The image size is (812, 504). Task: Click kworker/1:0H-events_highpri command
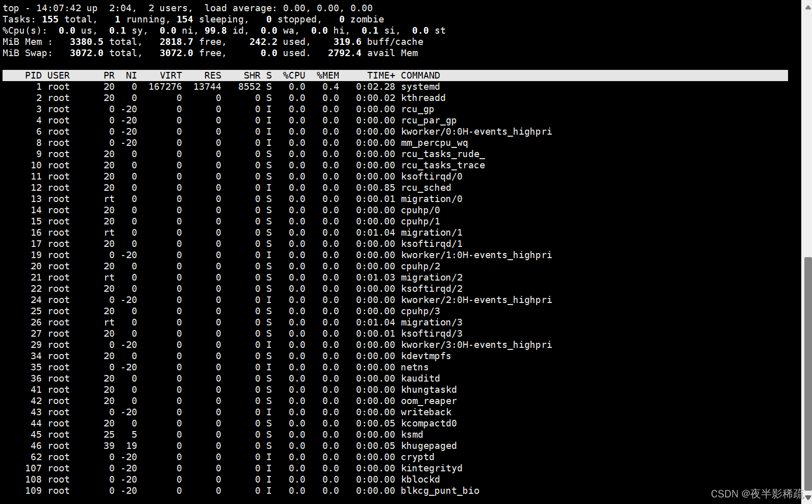[x=476, y=255]
